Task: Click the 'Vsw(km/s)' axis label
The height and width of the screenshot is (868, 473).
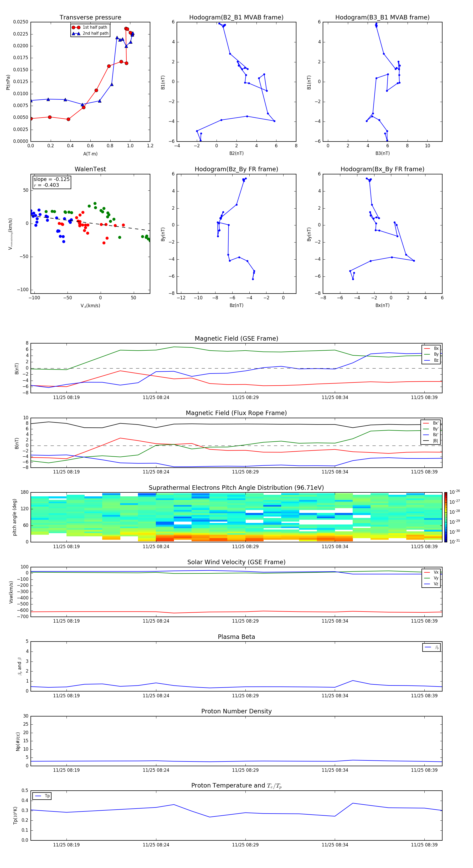Action: point(11,592)
